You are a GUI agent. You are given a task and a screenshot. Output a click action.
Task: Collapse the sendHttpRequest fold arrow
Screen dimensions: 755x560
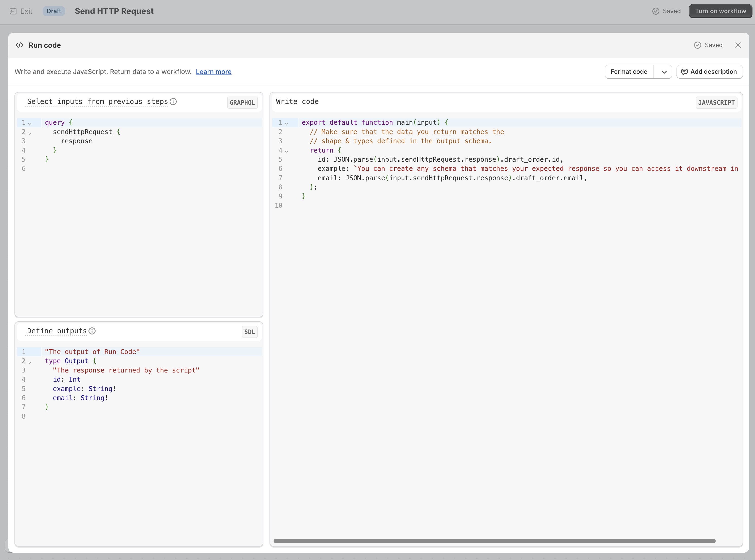(x=30, y=133)
